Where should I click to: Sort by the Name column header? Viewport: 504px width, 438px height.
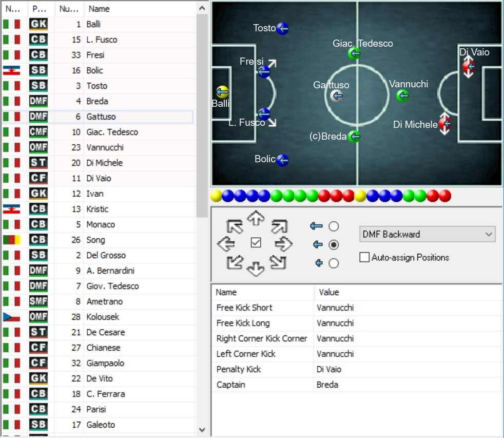point(140,9)
